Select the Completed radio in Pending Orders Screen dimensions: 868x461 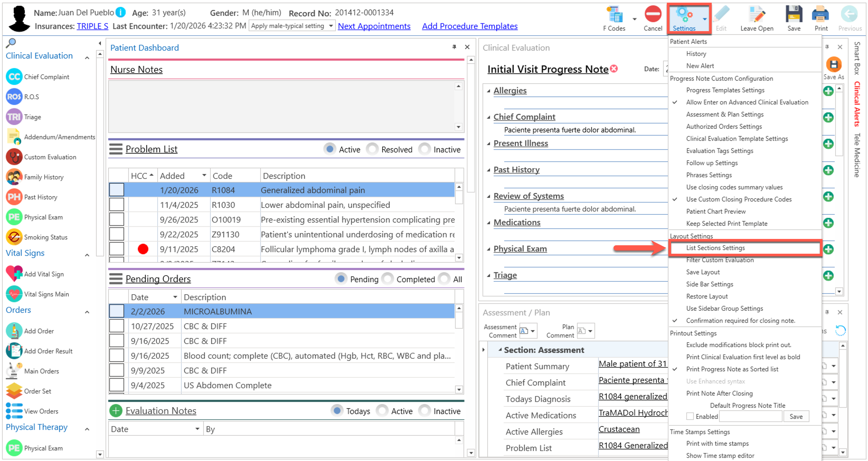tap(388, 279)
